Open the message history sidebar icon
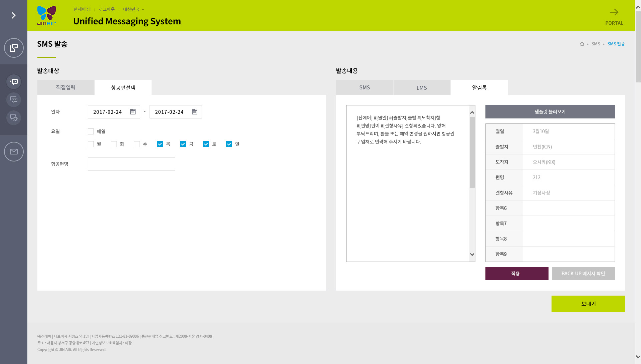The height and width of the screenshot is (364, 641). (x=14, y=100)
